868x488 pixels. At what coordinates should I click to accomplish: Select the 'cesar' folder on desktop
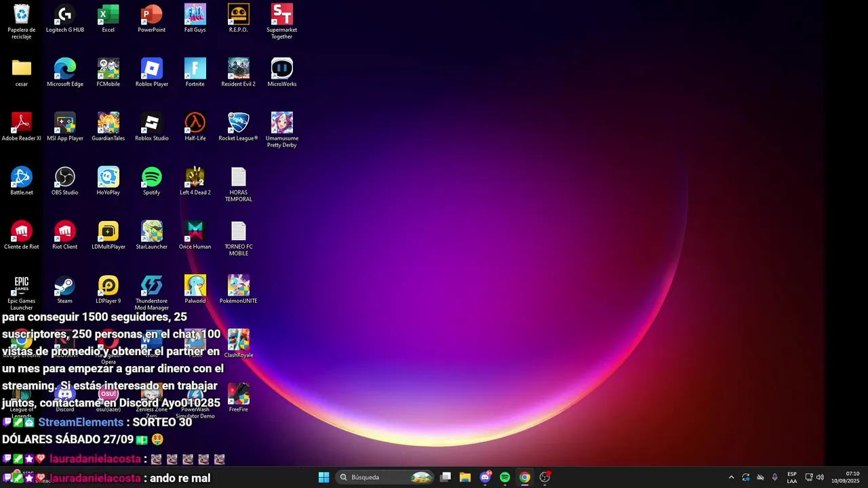pyautogui.click(x=22, y=73)
